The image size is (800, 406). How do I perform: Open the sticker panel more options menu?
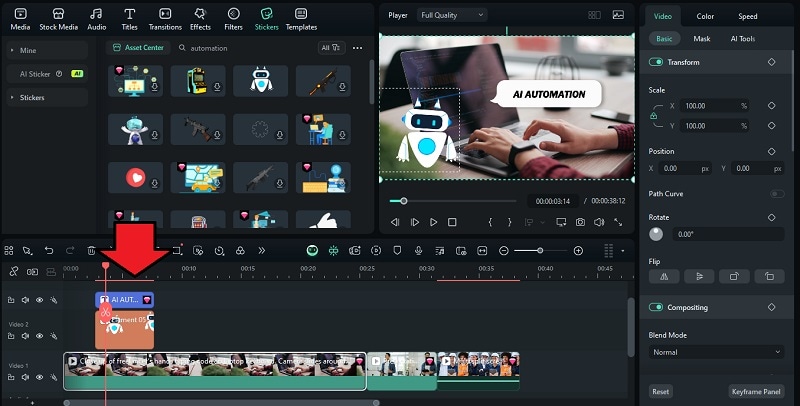(x=357, y=48)
